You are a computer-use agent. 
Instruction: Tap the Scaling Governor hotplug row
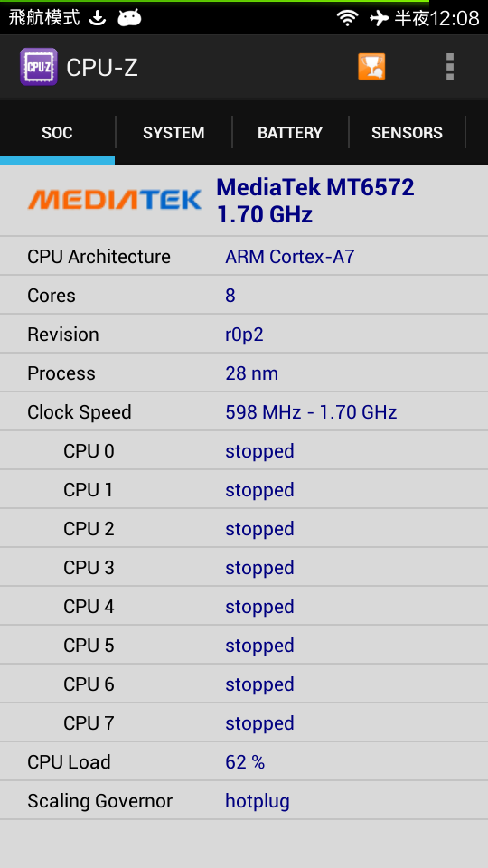pyautogui.click(x=244, y=800)
